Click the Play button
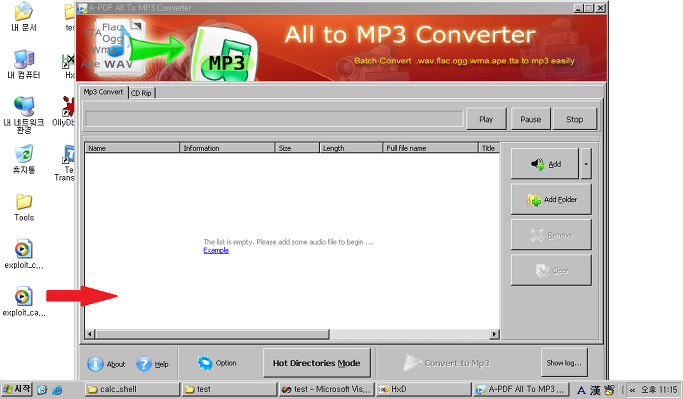Screen dimensions: 683x399 click(x=486, y=119)
